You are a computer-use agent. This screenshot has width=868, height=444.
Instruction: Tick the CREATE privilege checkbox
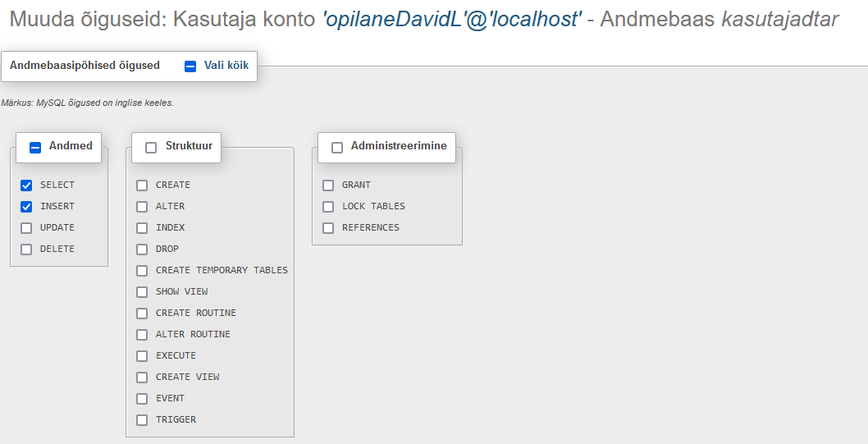pos(142,185)
